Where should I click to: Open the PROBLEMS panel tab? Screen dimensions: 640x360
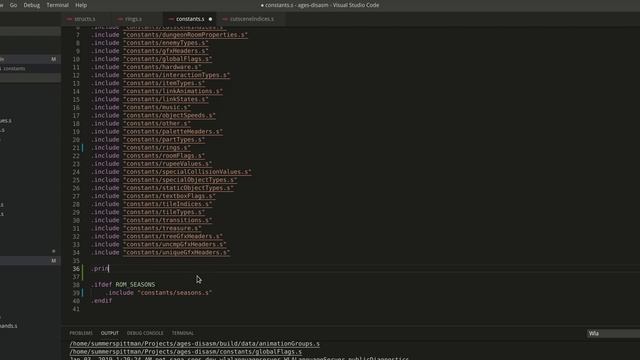(81, 333)
